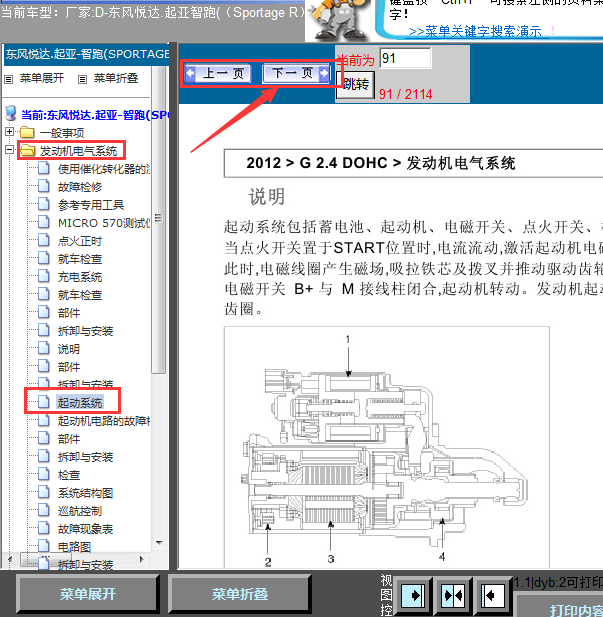Screen dimensions: 603x617
Task: Click the bottom 菜单展开 button
Action: point(88,594)
